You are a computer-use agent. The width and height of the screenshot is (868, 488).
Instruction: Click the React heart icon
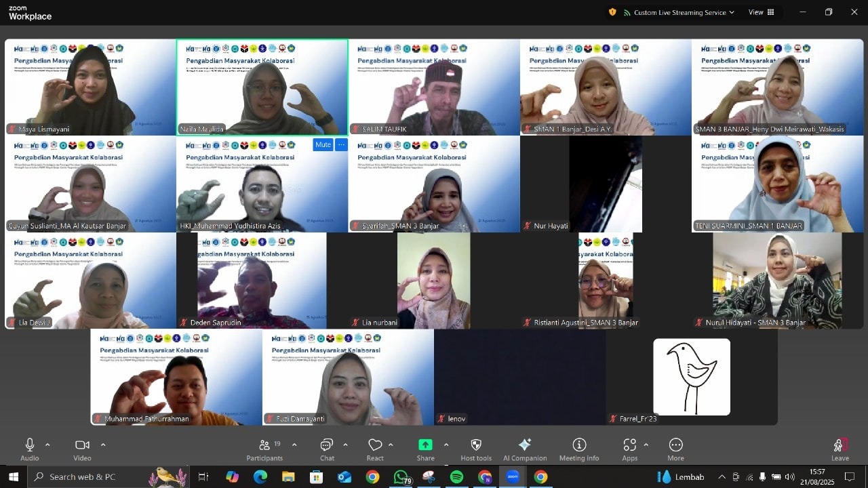pyautogui.click(x=375, y=445)
